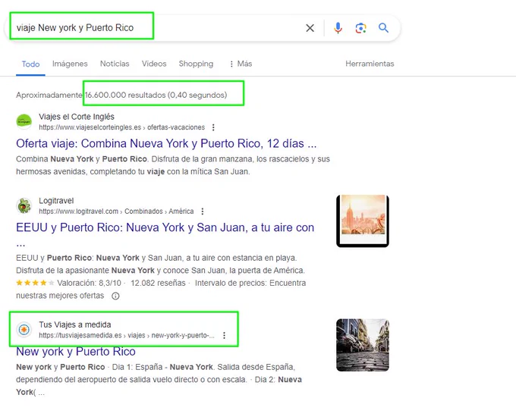
Task: Clear the search box with the X icon
Action: coord(310,28)
